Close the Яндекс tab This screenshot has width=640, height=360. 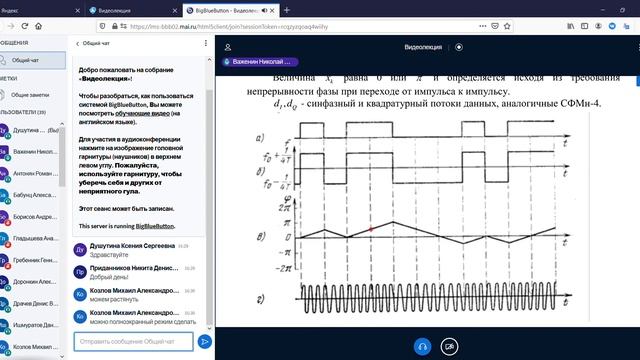(78, 11)
